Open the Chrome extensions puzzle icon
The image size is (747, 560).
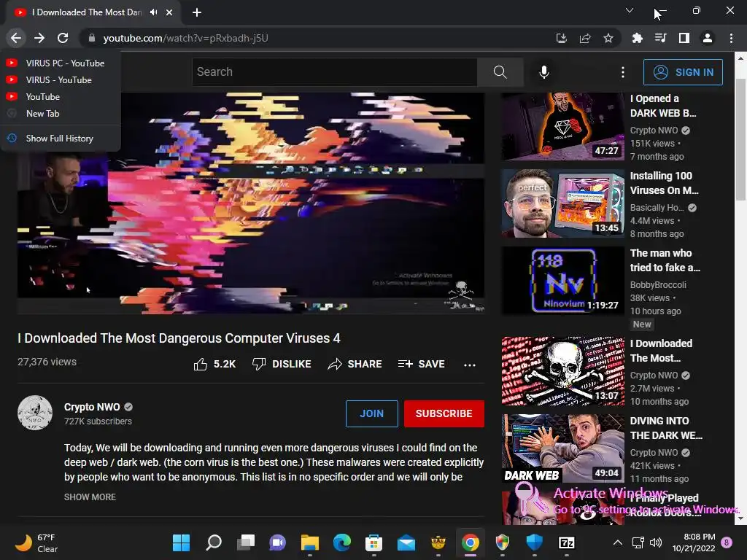pos(637,38)
